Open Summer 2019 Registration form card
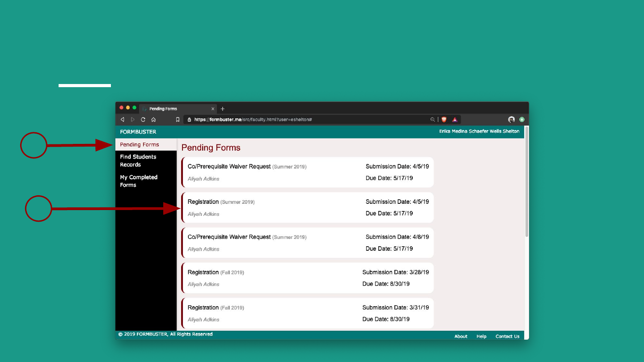Image resolution: width=644 pixels, height=362 pixels. [x=308, y=207]
